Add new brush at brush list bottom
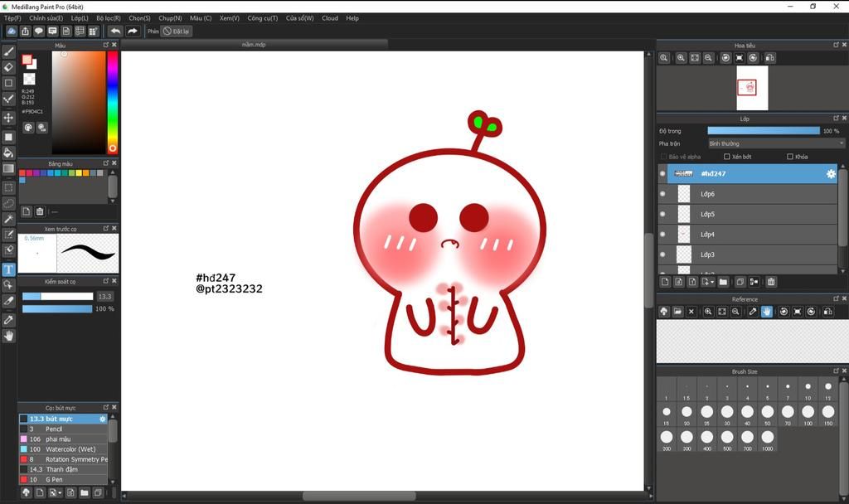The image size is (849, 504). (x=40, y=492)
